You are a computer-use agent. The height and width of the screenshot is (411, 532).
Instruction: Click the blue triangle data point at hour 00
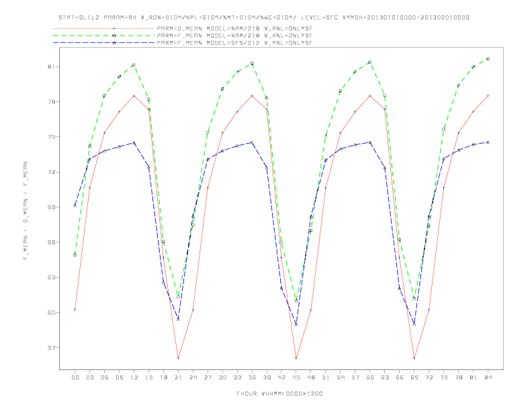pos(75,205)
